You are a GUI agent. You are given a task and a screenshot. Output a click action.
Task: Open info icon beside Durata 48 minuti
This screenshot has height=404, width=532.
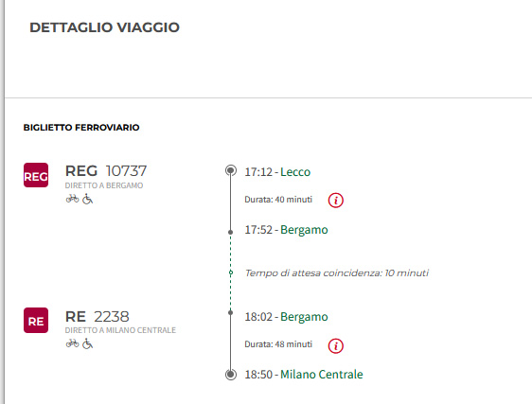335,345
